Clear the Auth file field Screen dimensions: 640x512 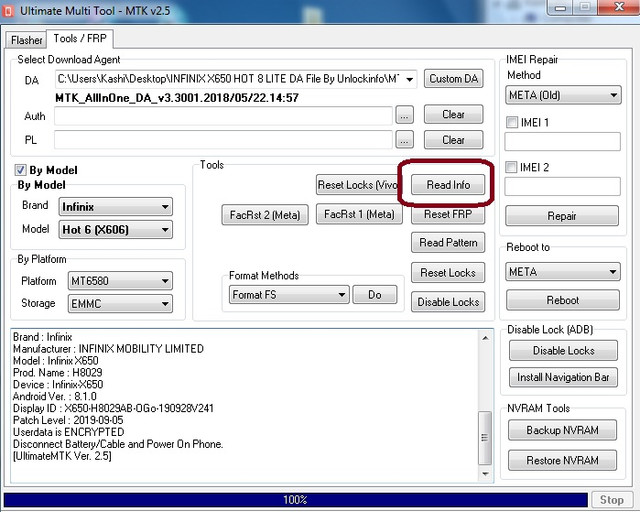(453, 115)
